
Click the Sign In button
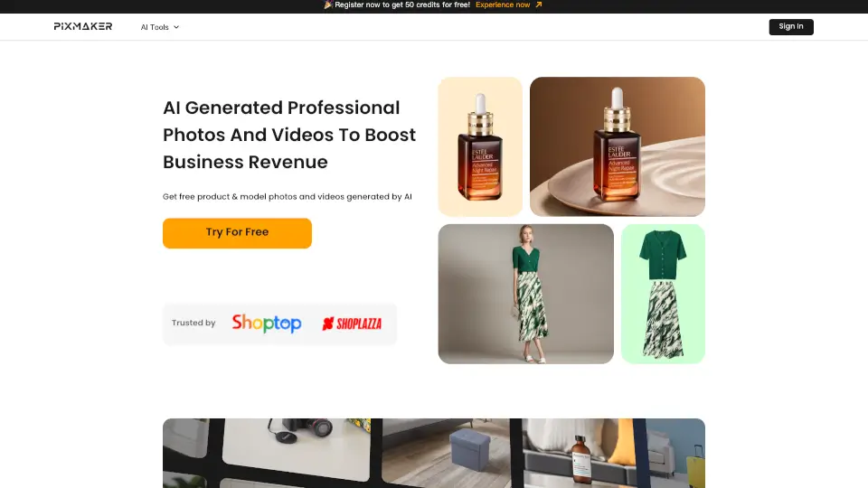coord(791,26)
